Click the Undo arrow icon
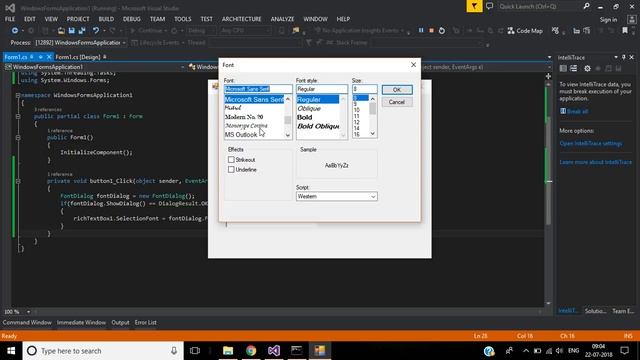640x360 pixels. click(96, 31)
